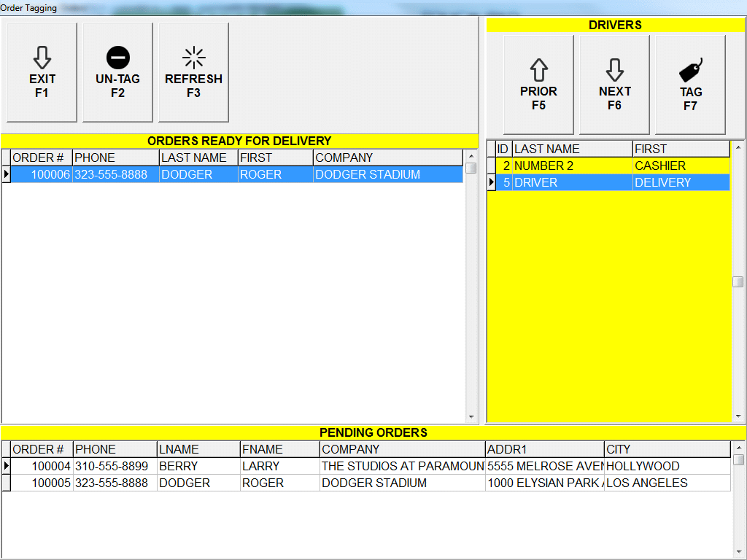The image size is (747, 560).
Task: Go to prior driver with PRIOR F5
Action: 538,85
